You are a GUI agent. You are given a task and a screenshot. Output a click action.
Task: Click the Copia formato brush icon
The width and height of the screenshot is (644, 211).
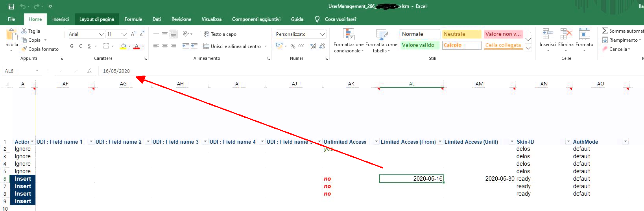tap(24, 49)
